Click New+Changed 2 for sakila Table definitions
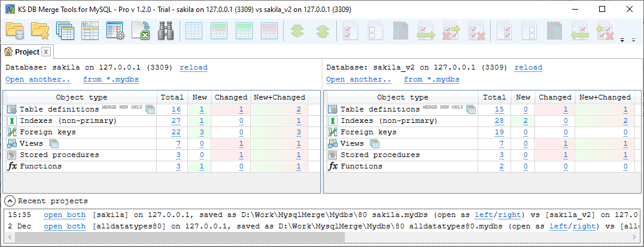The width and height of the screenshot is (644, 247). point(299,109)
